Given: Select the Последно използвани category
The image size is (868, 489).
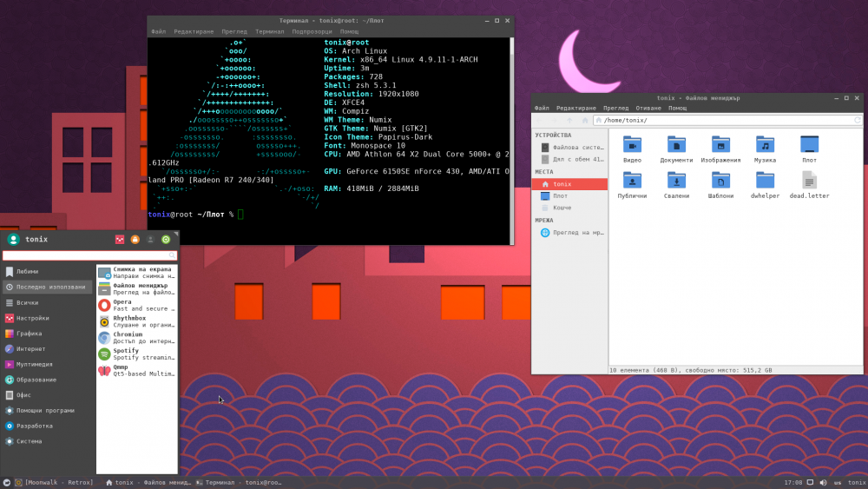Looking at the screenshot, I should pos(48,287).
